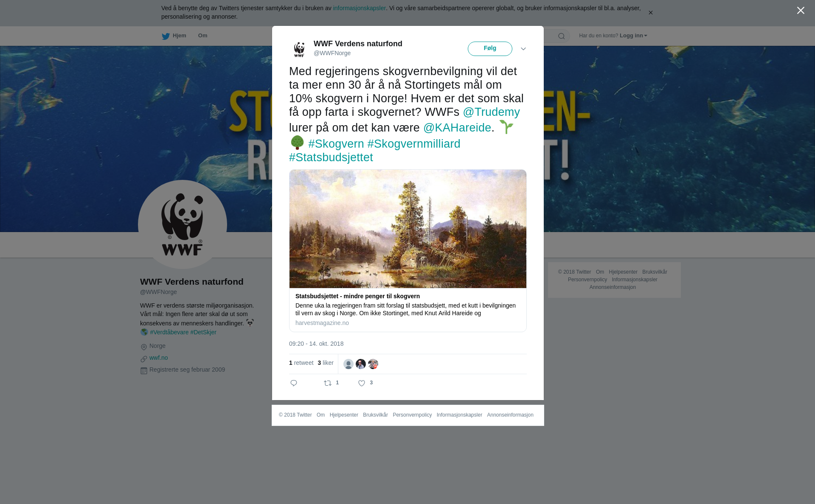Open WWF panda avatar in tweet header
The image size is (815, 504).
(x=299, y=49)
